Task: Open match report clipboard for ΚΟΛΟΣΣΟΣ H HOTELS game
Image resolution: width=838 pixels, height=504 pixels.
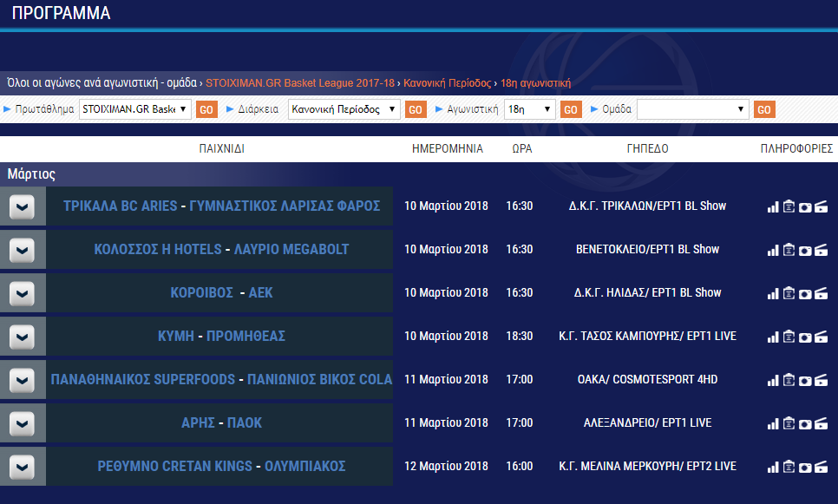Action: click(789, 250)
